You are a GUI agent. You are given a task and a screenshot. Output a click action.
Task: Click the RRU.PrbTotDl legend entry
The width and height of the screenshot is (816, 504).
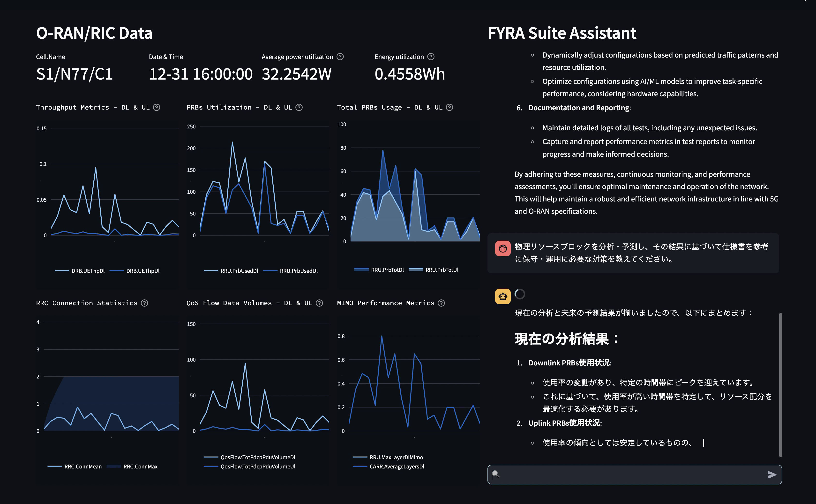387,270
